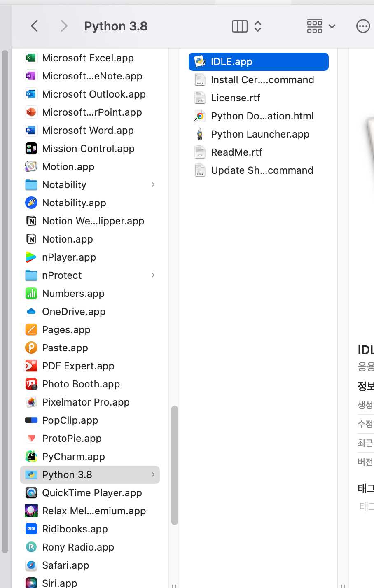This screenshot has height=588, width=374.
Task: Click the PDF Expert app icon
Action: (31, 366)
